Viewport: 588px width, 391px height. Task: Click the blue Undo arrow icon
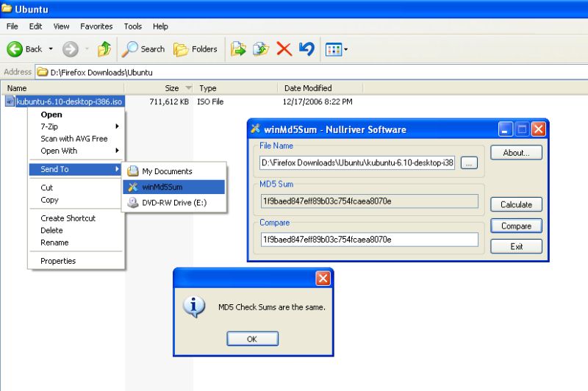pyautogui.click(x=306, y=49)
